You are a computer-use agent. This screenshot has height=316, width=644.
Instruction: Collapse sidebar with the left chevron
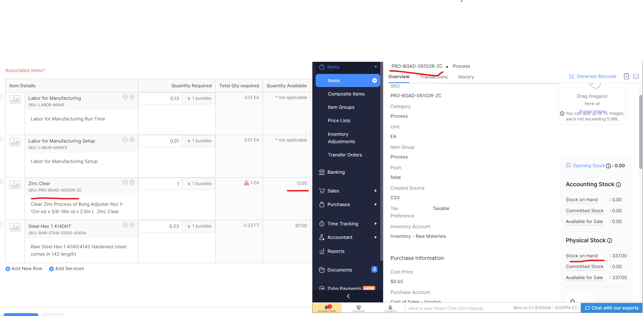coord(348,296)
